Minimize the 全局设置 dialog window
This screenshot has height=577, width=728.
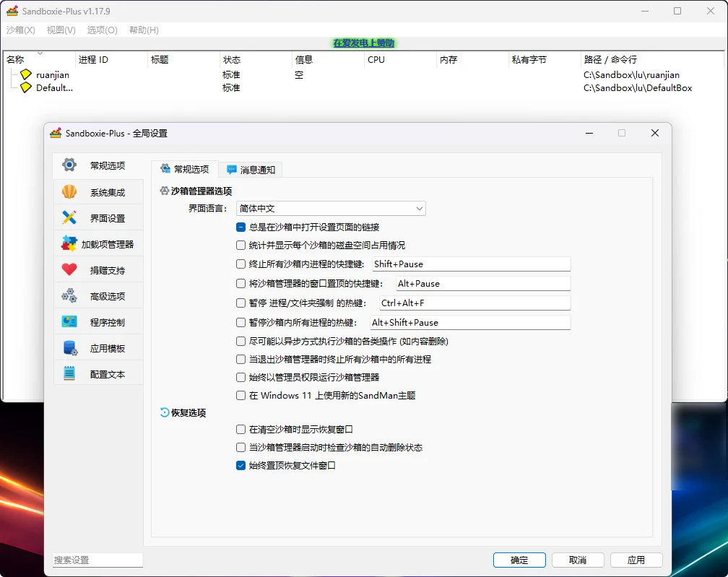589,133
